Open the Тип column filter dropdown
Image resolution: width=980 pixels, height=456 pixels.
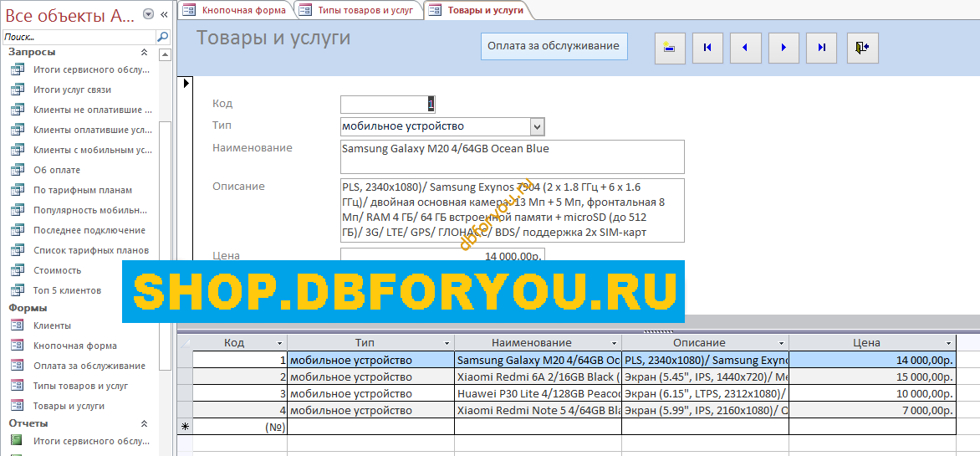(447, 343)
